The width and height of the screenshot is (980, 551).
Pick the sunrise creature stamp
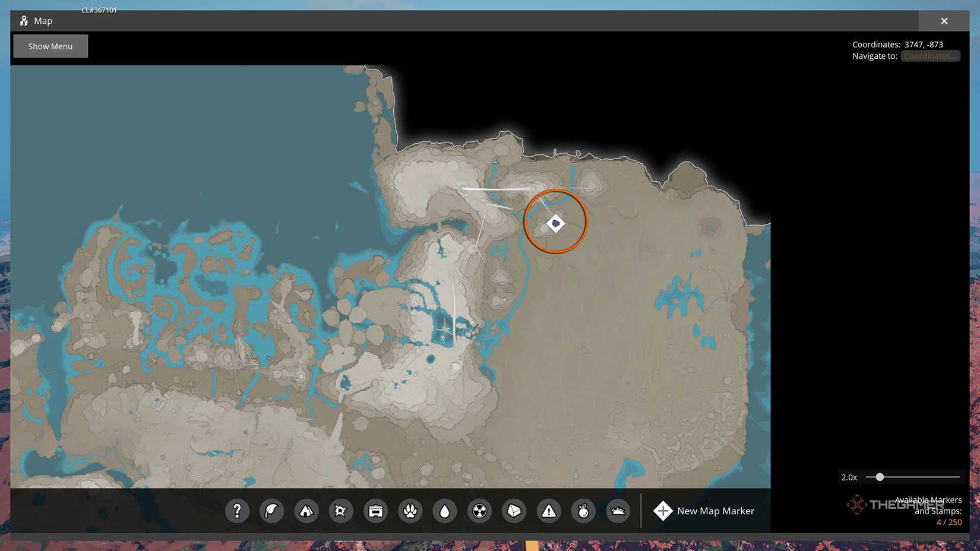point(618,511)
